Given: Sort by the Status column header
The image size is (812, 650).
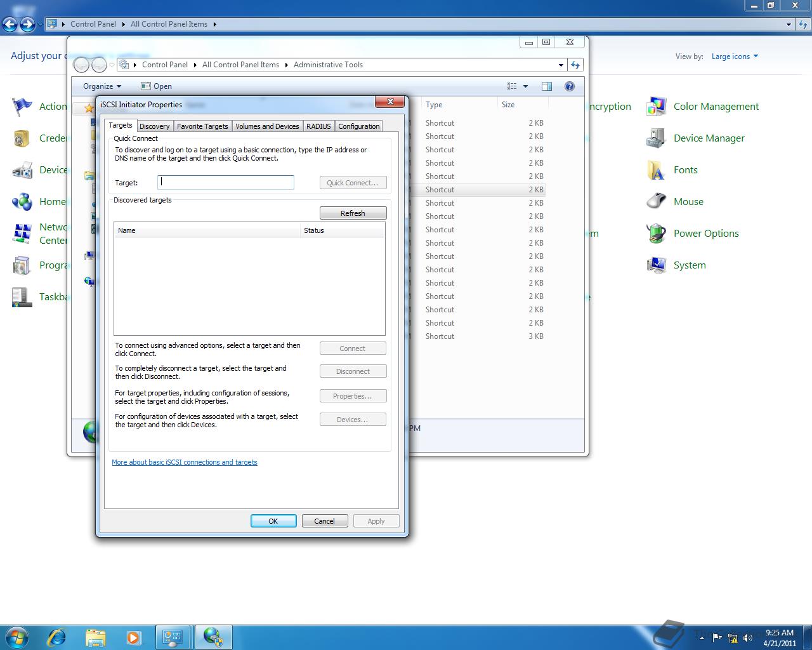Looking at the screenshot, I should 343,230.
